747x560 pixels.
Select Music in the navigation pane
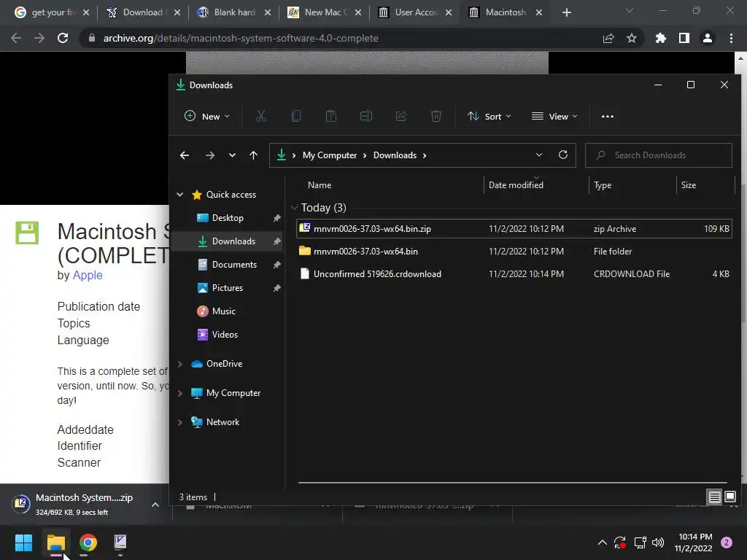[x=223, y=311]
